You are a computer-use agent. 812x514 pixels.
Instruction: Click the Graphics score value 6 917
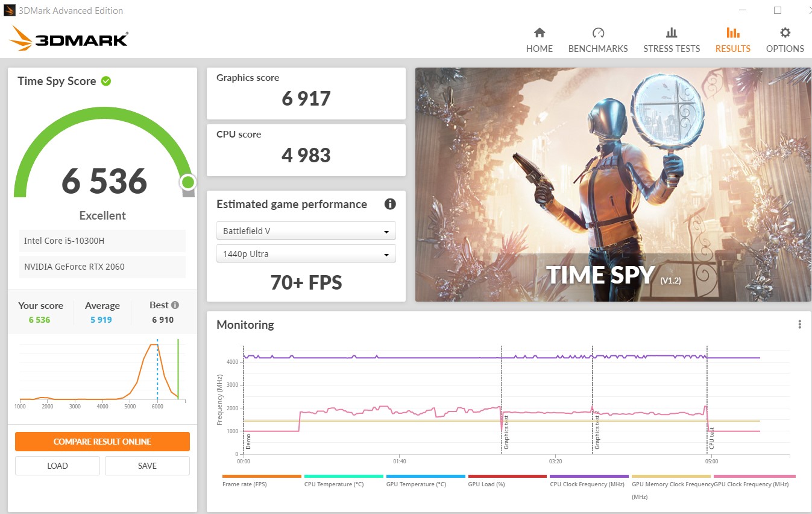306,98
